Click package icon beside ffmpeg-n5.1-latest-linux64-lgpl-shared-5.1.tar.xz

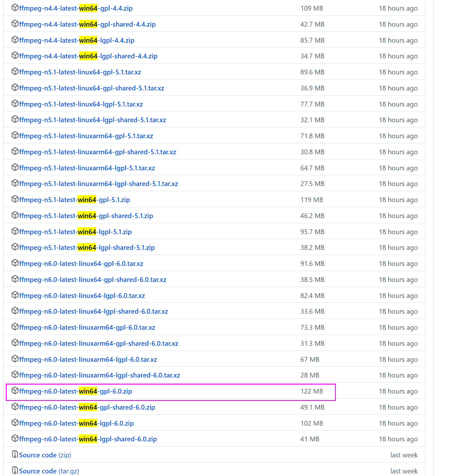click(x=15, y=119)
